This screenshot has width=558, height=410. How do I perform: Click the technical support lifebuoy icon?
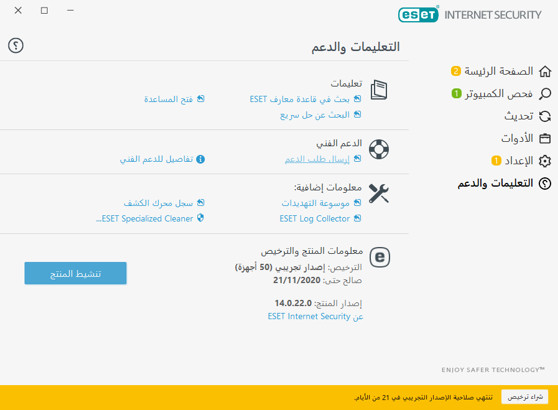coord(379,149)
